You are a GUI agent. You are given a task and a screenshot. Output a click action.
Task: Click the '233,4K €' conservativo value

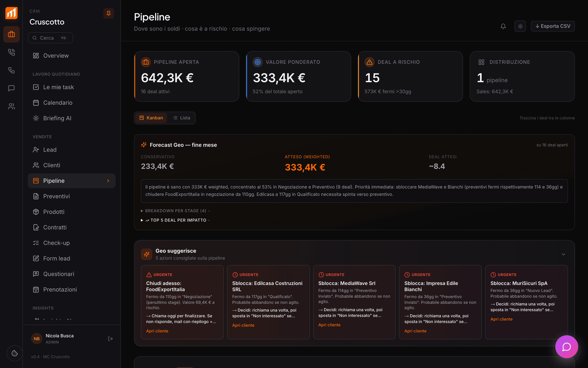click(x=157, y=166)
